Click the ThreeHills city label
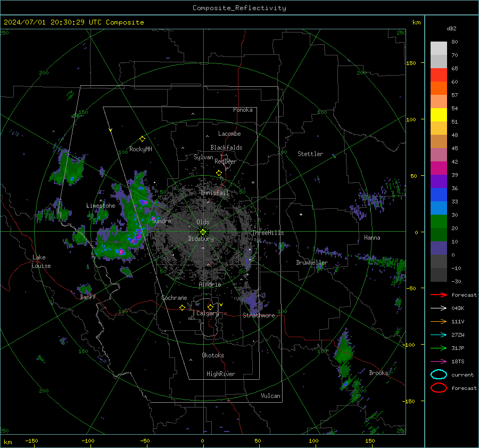This screenshot has height=448, width=479. point(268,233)
